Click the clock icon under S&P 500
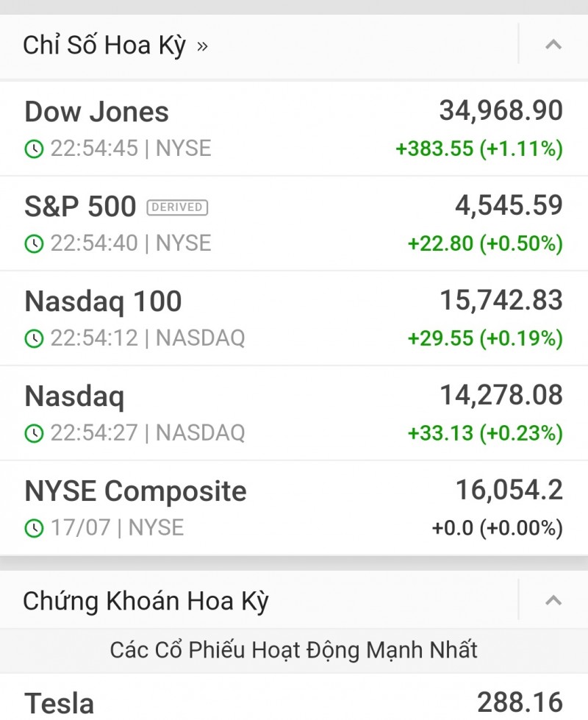 pyautogui.click(x=34, y=244)
